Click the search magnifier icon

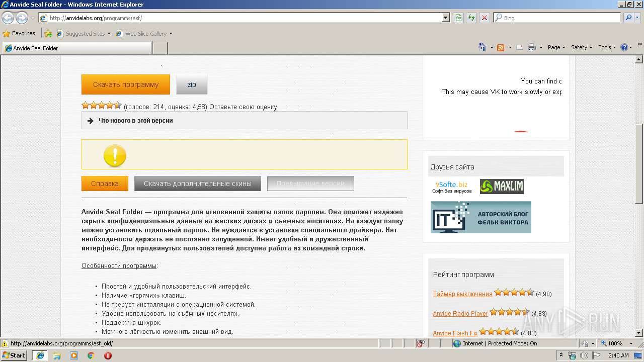point(628,18)
